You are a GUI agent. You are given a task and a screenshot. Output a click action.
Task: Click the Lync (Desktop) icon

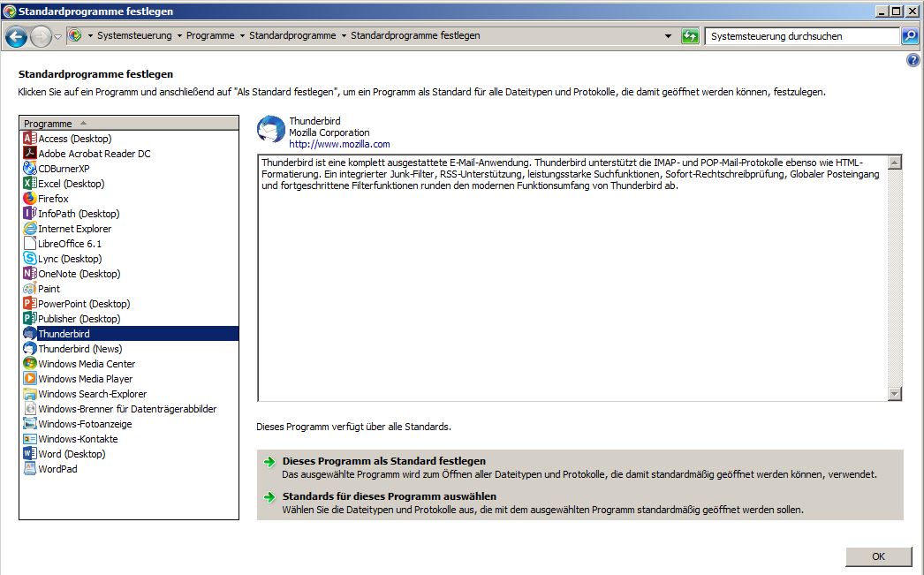(x=29, y=259)
